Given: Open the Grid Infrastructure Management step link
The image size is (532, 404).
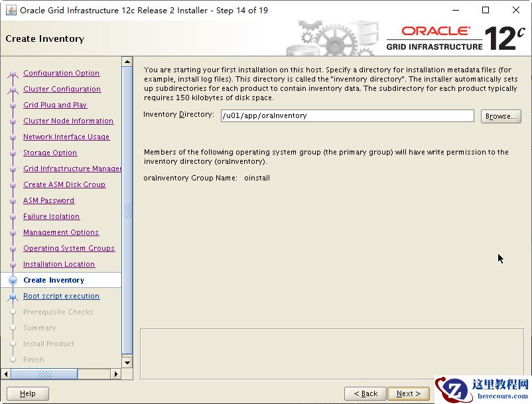Looking at the screenshot, I should (72, 168).
